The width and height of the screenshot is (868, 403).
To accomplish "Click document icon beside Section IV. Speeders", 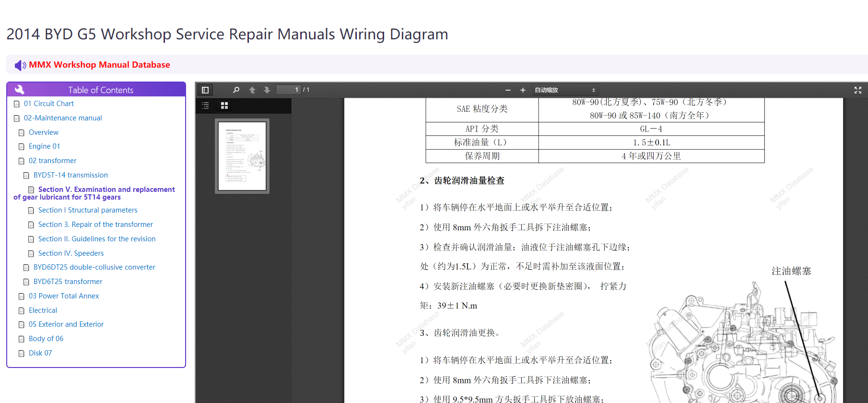I will pos(31,254).
